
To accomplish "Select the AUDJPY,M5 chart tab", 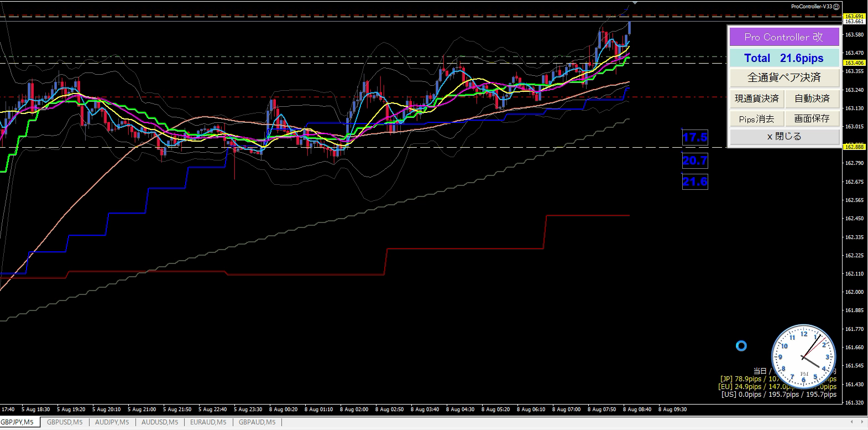I will coord(112,422).
